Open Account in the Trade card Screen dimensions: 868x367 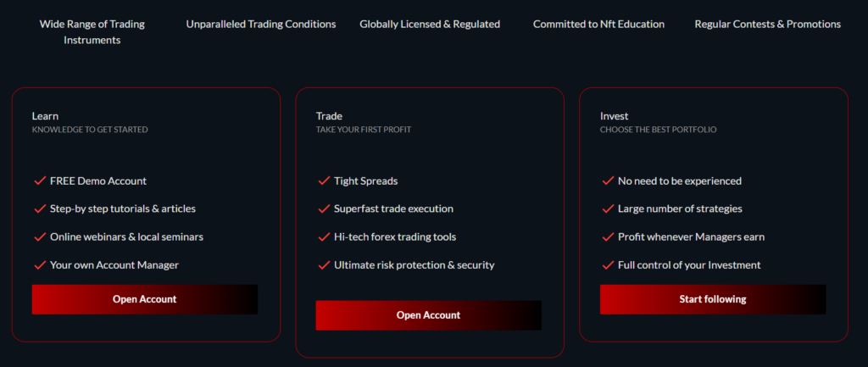coord(428,315)
